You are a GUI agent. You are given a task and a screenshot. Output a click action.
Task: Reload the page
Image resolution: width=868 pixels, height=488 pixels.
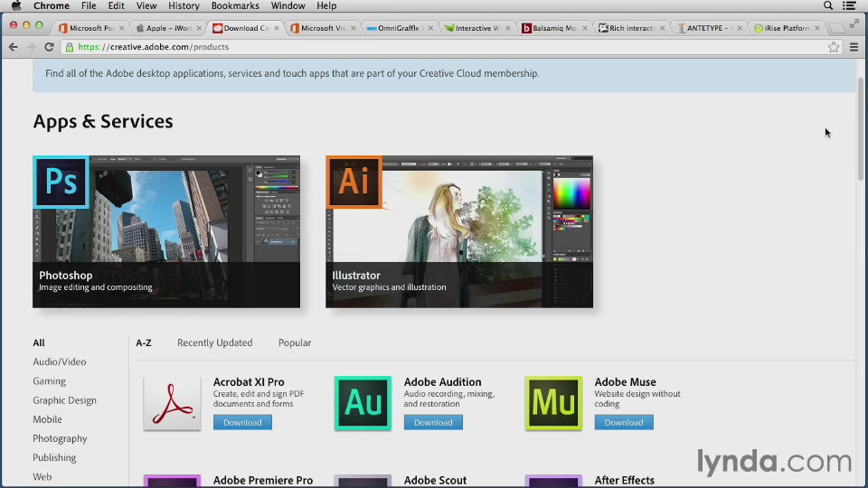(x=49, y=47)
